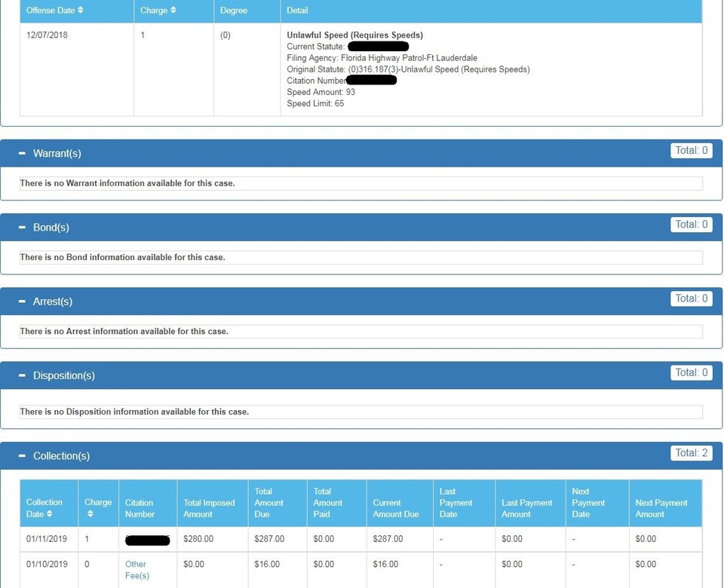
Task: Sort Collection Date column arrows
Action: coord(50,514)
